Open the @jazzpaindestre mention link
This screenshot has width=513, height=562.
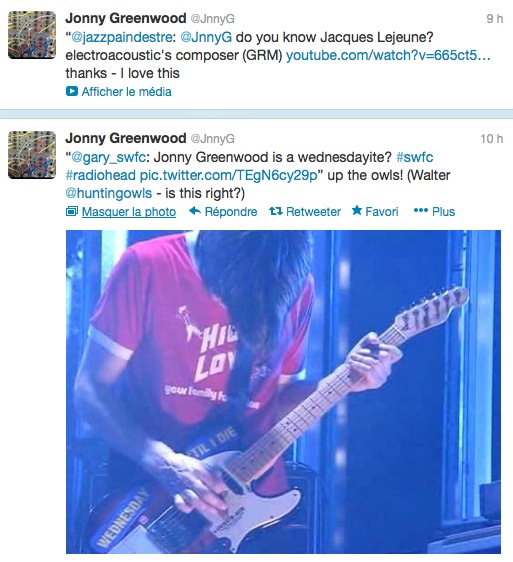122,37
